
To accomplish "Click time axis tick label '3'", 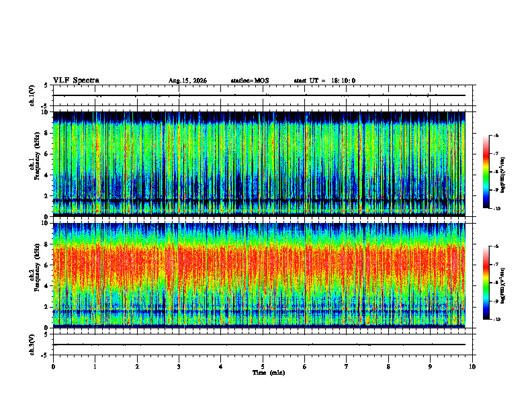I will [x=179, y=367].
